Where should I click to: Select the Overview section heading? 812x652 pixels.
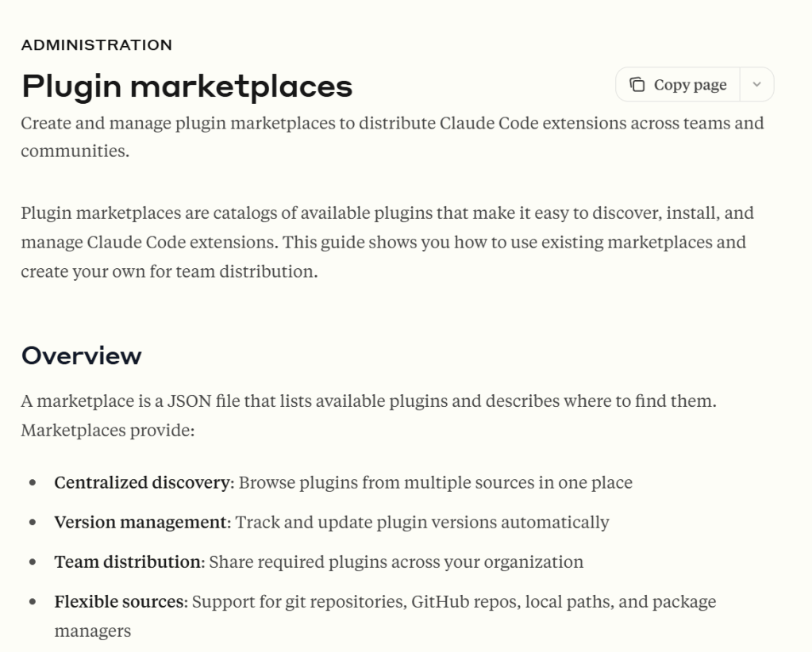81,355
